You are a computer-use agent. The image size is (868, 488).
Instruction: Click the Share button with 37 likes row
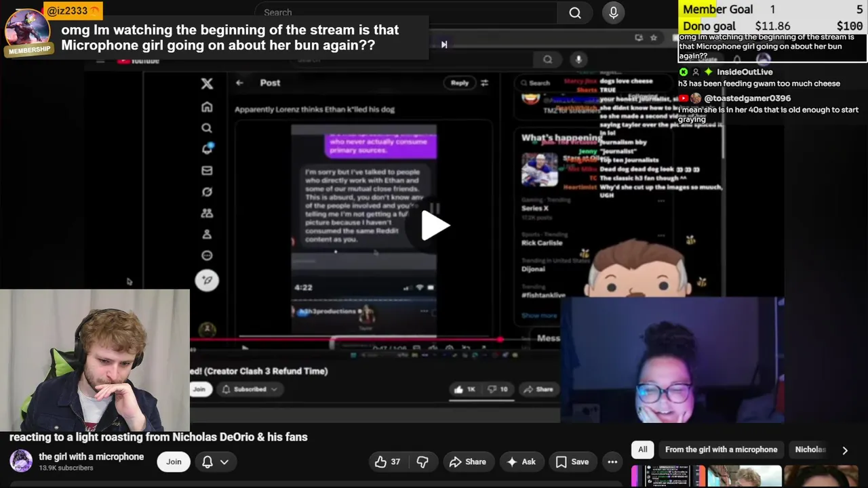(x=467, y=462)
